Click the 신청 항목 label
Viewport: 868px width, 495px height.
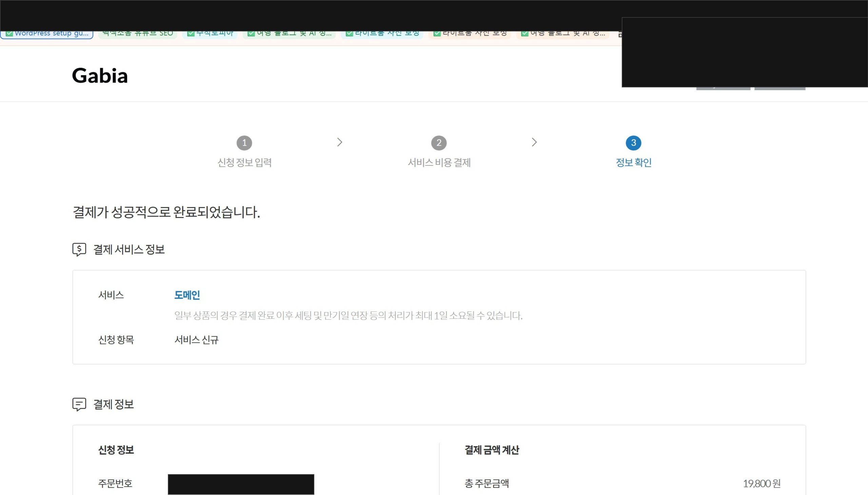tap(116, 340)
